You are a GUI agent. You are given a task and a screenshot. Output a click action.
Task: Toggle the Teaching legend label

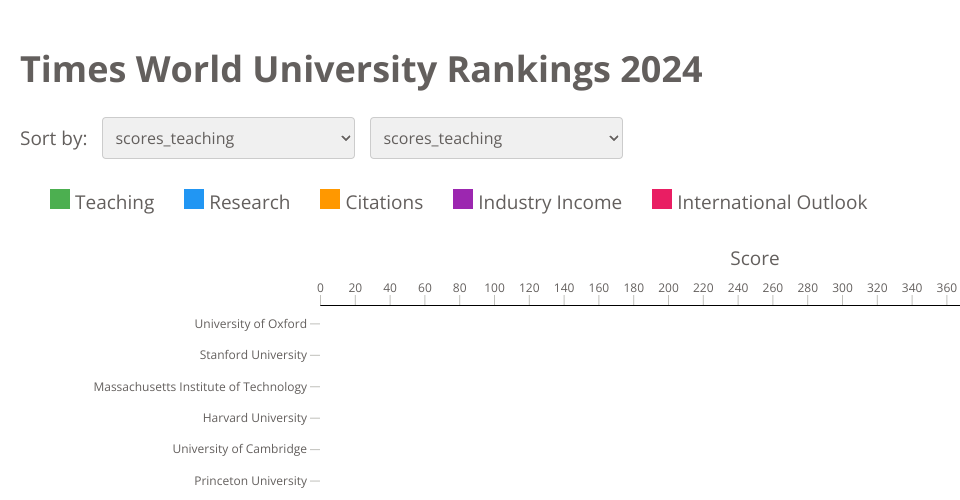[x=114, y=202]
